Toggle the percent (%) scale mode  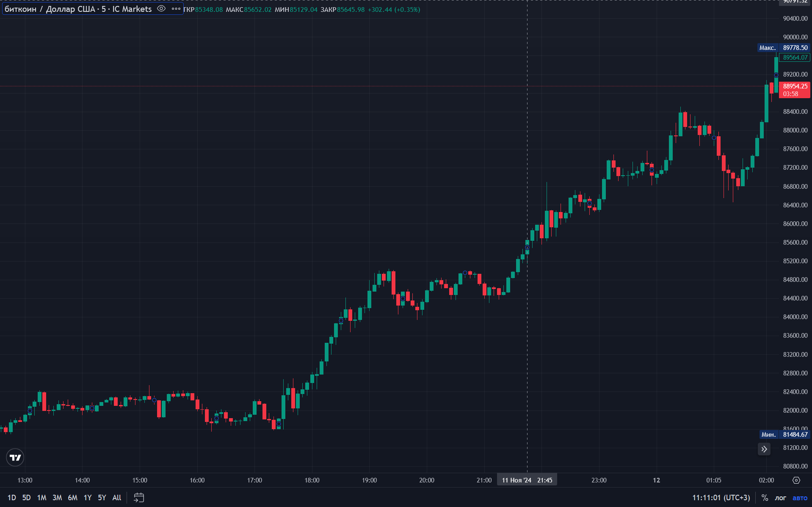pyautogui.click(x=765, y=498)
